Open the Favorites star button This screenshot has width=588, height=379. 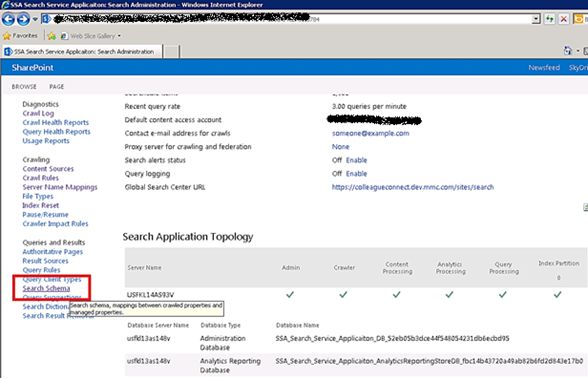[21, 36]
